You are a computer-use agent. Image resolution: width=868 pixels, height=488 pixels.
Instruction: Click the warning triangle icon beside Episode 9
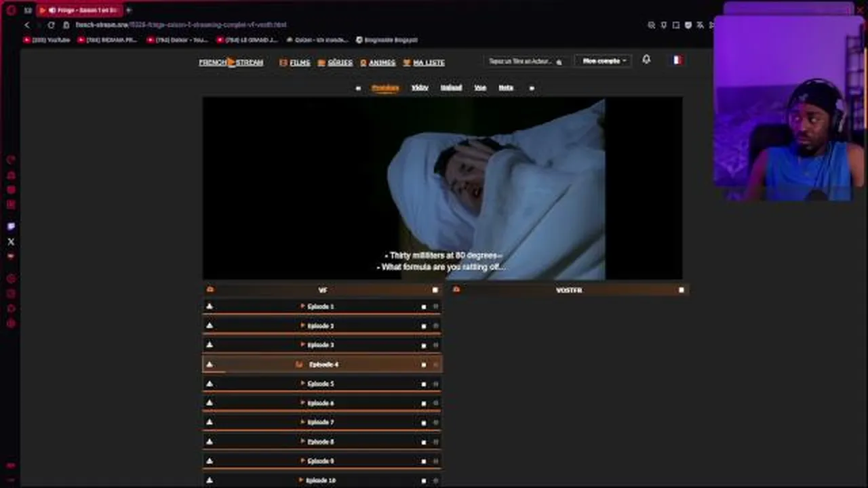(x=210, y=460)
